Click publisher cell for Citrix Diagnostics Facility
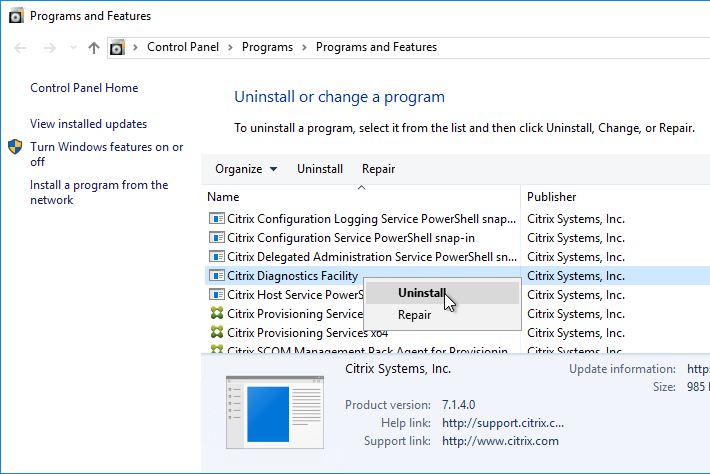Image resolution: width=710 pixels, height=474 pixels. [576, 276]
